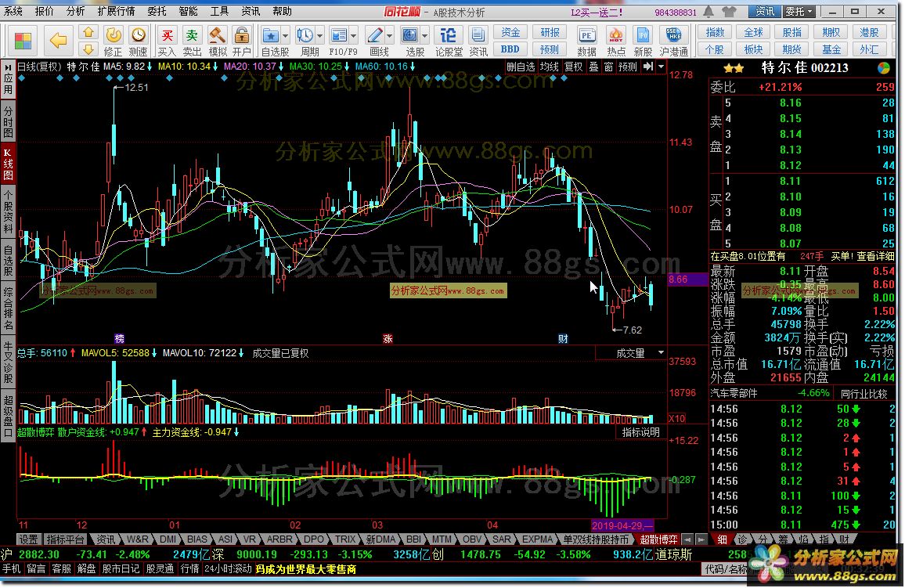Viewport: 905px width, 588px height.
Task: Toggle 窗 multi-window mode
Action: (608, 67)
